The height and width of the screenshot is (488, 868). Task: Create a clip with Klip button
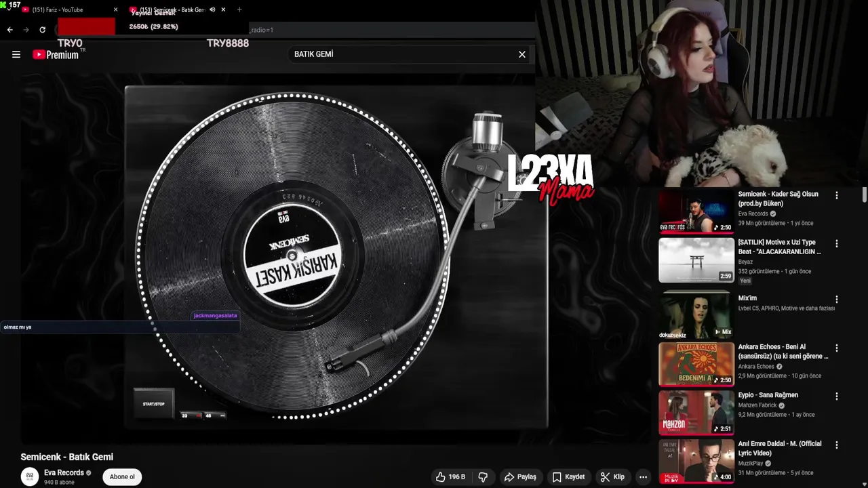pyautogui.click(x=612, y=477)
